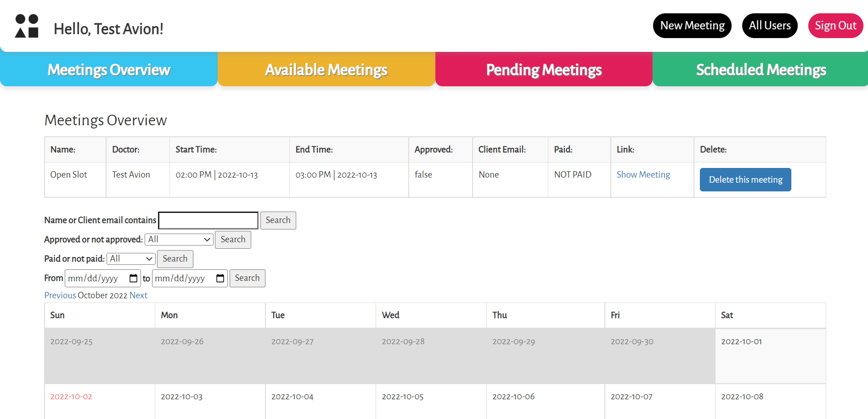Open the To date calendar picker icon

coord(220,278)
